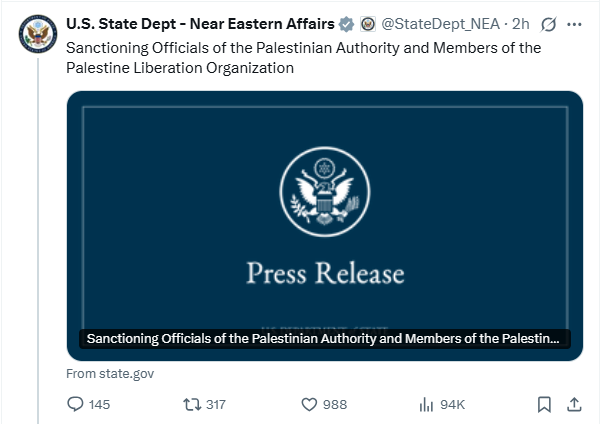Like the post with heart icon

pos(309,404)
